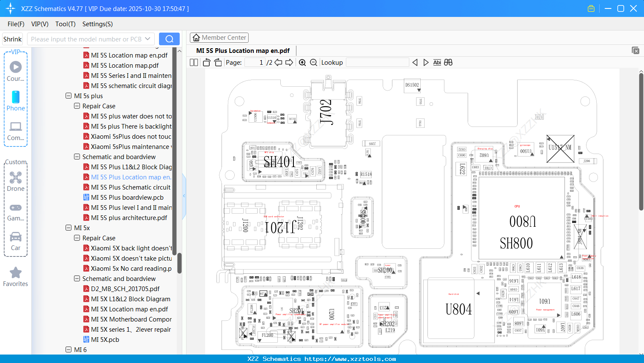Zoom in on the location map
This screenshot has height=363, width=644.
pyautogui.click(x=302, y=62)
